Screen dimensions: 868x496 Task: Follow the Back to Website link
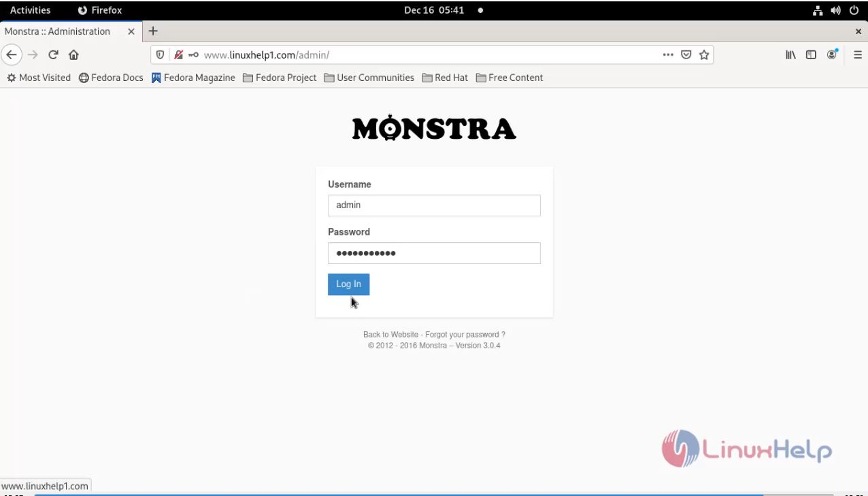[390, 335]
